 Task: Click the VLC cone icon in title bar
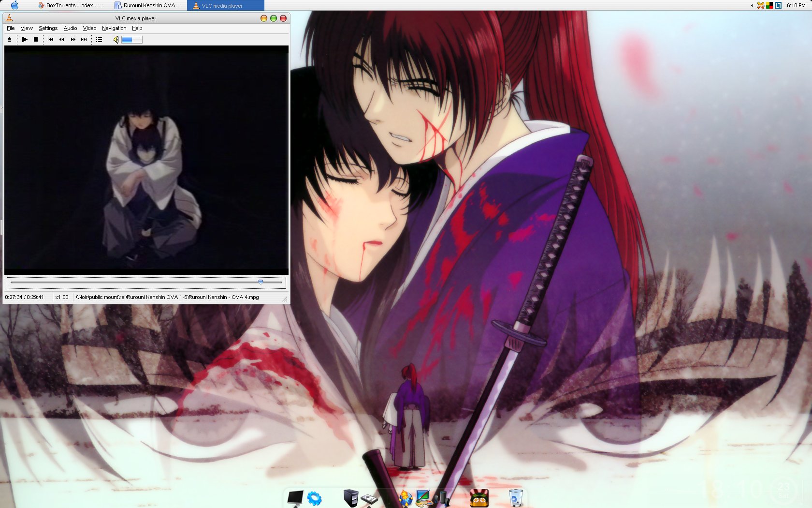coord(9,18)
